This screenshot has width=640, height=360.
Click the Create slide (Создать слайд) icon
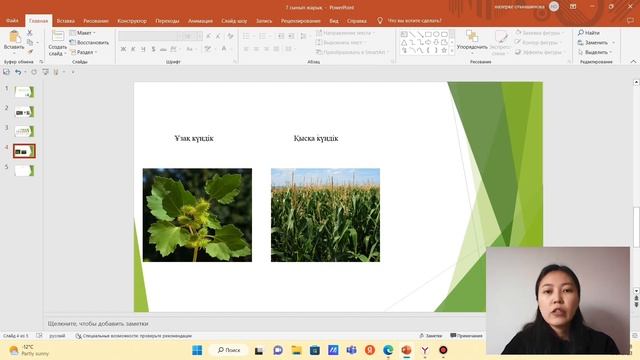tap(58, 37)
